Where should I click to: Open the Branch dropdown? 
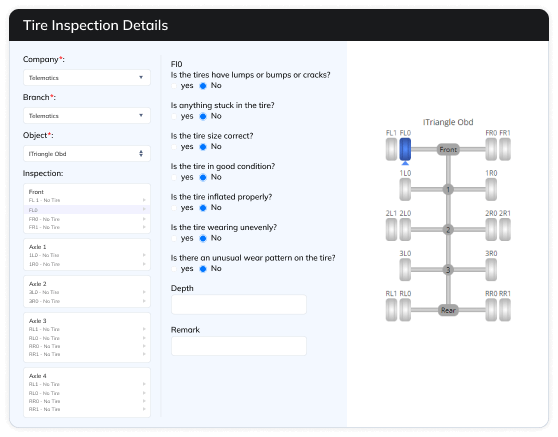coord(87,116)
